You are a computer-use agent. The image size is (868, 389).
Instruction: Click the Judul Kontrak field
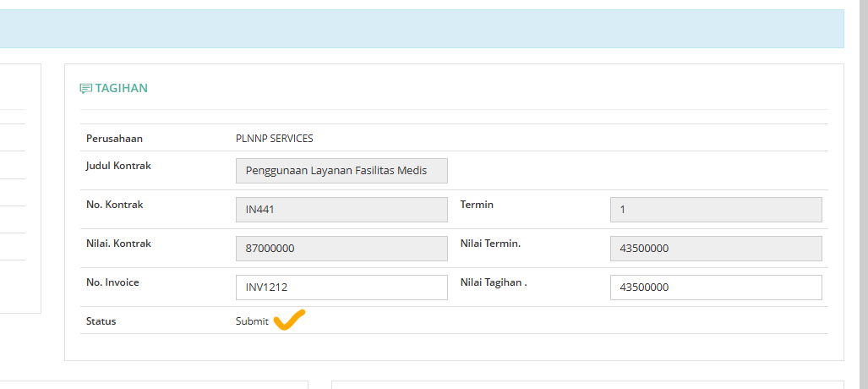pyautogui.click(x=341, y=171)
